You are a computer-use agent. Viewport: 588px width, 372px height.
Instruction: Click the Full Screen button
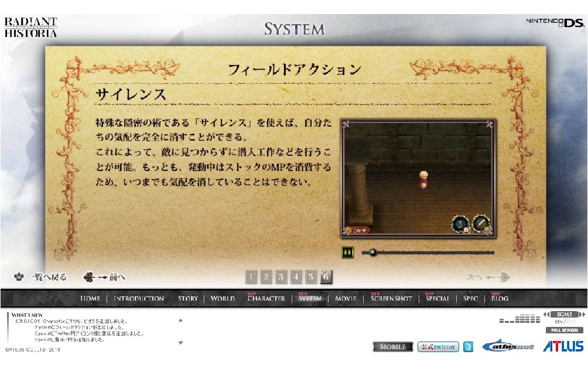[565, 330]
